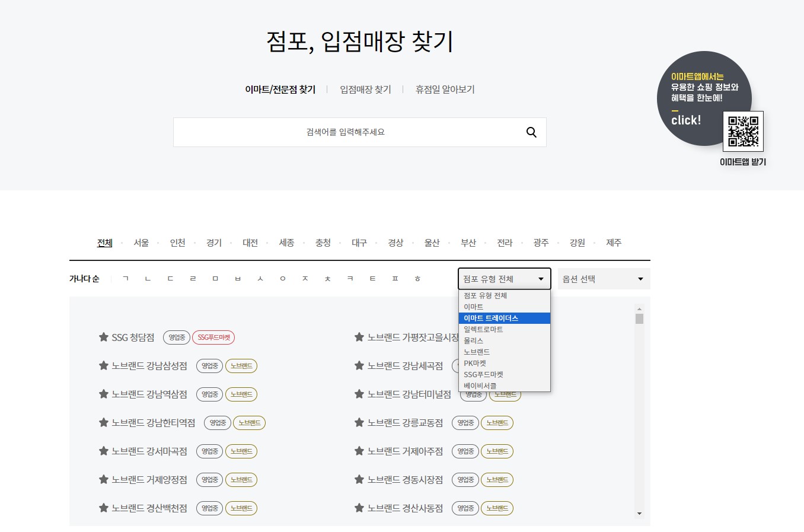Star the 노브랜드 강남한티역점 store

point(104,423)
